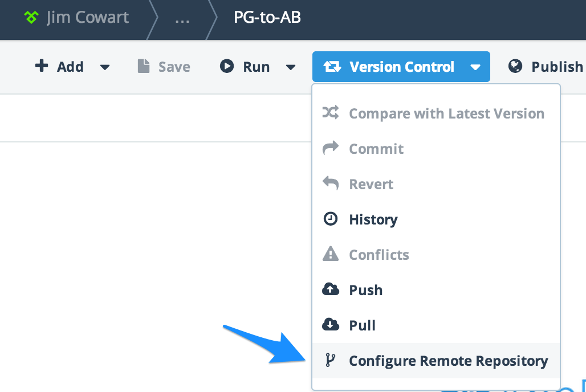The width and height of the screenshot is (586, 392).
Task: Click the Publish button label
Action: (x=557, y=67)
